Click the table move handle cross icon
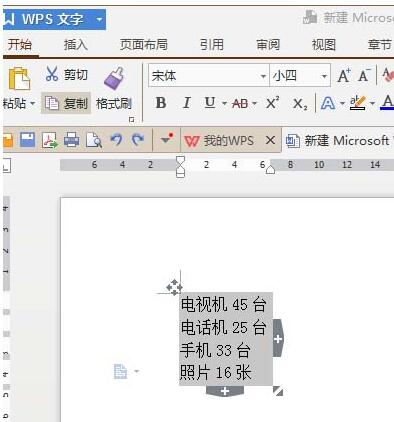 point(174,287)
